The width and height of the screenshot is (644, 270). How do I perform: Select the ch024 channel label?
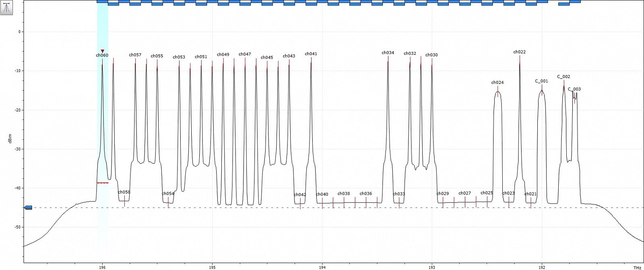(x=497, y=82)
